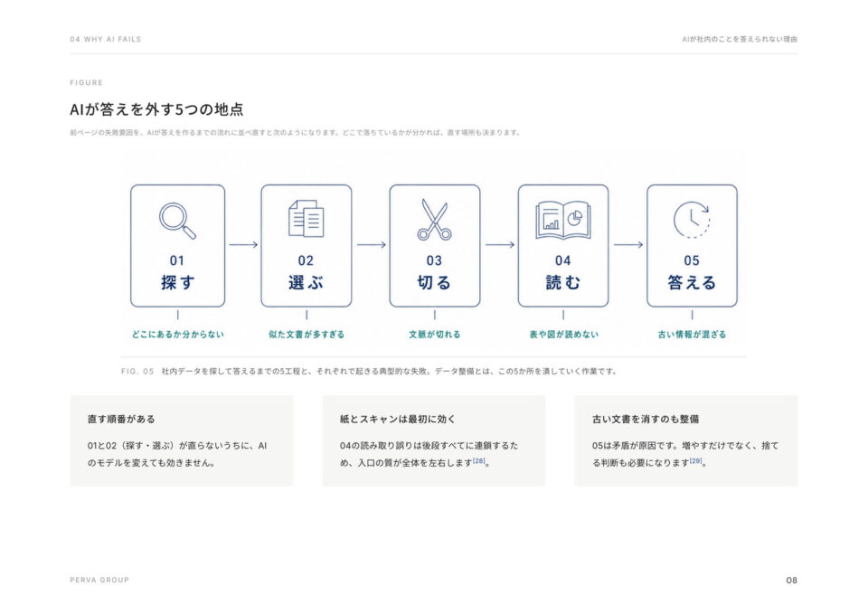Click the number 05 in the fifth box
Image resolution: width=868 pixels, height=614 pixels.
tap(692, 260)
